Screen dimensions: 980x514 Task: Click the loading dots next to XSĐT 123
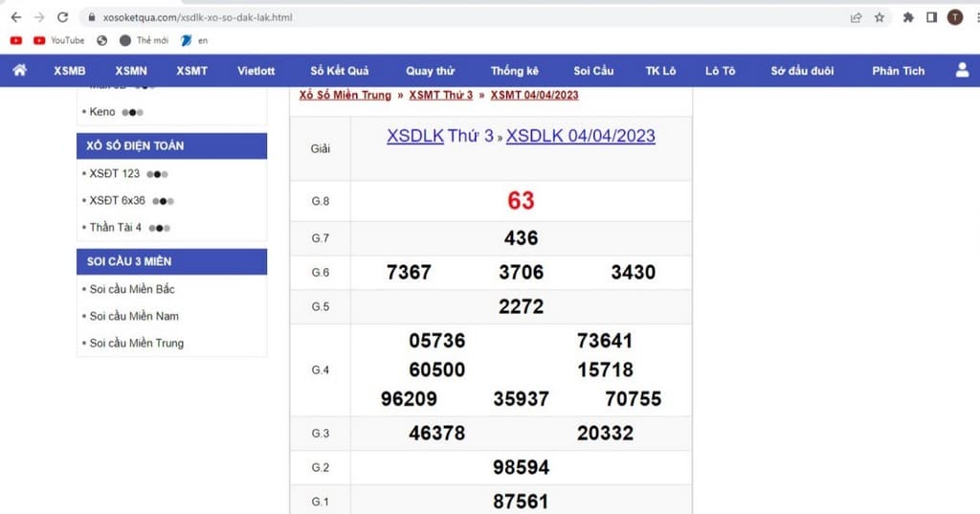pyautogui.click(x=157, y=174)
